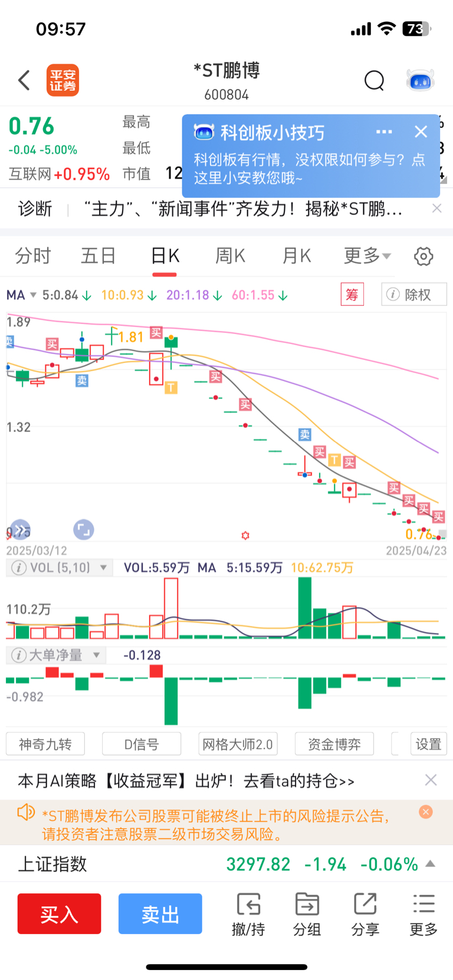Tap the 1.81 high price label
Image resolution: width=453 pixels, height=980 pixels.
point(131,337)
